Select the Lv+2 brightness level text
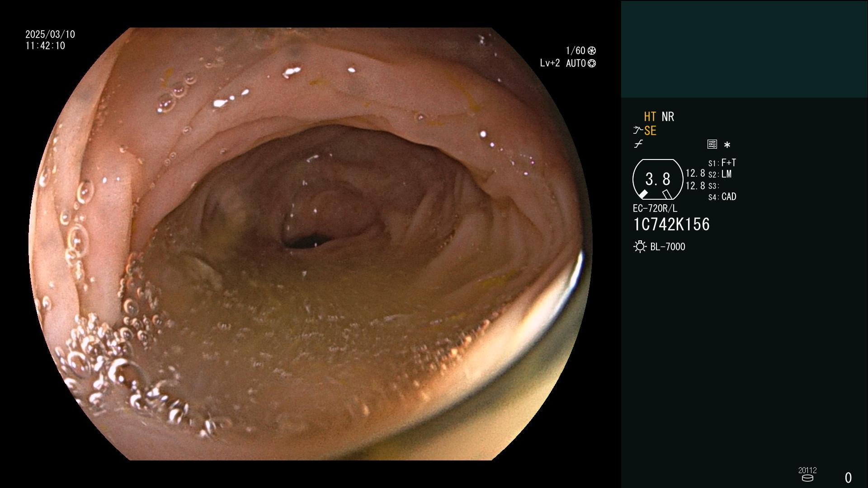 point(550,63)
